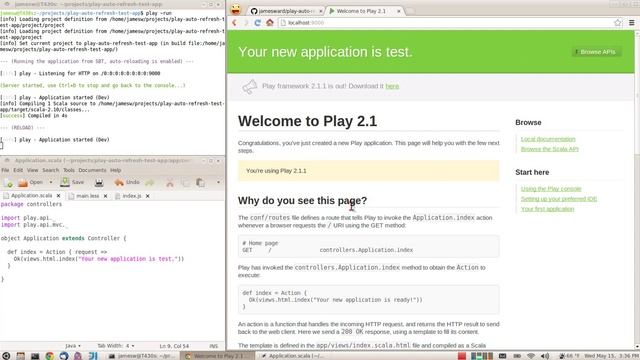The image size is (640, 360).
Task: Click Welcome to Play 2.1 taskbar button
Action: tap(218, 356)
